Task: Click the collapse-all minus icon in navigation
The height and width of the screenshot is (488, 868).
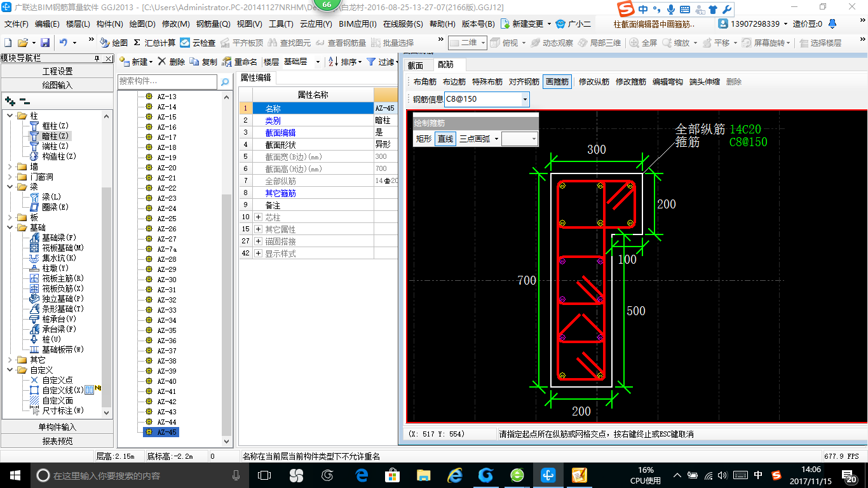Action: 24,100
